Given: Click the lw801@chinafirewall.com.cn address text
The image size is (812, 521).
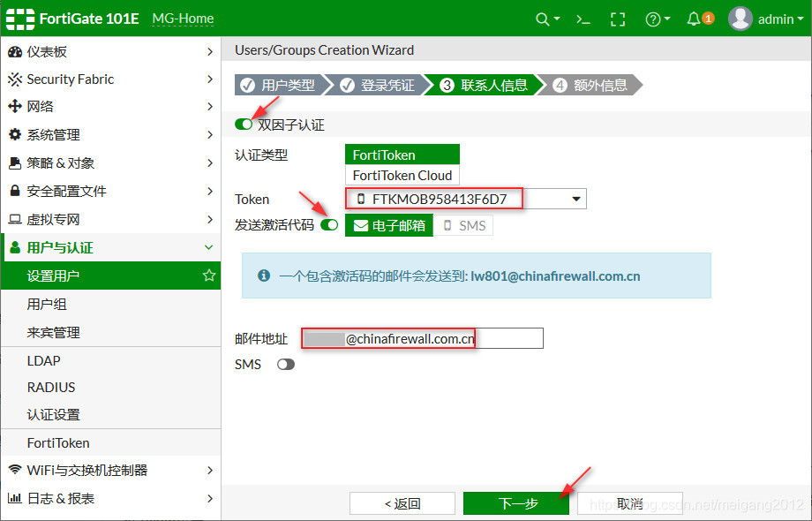Looking at the screenshot, I should [x=555, y=276].
